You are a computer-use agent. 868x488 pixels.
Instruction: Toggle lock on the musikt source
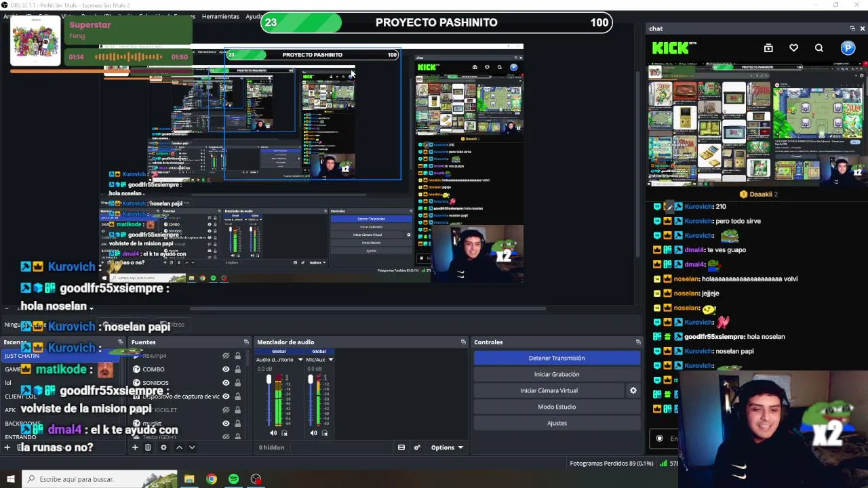click(237, 424)
